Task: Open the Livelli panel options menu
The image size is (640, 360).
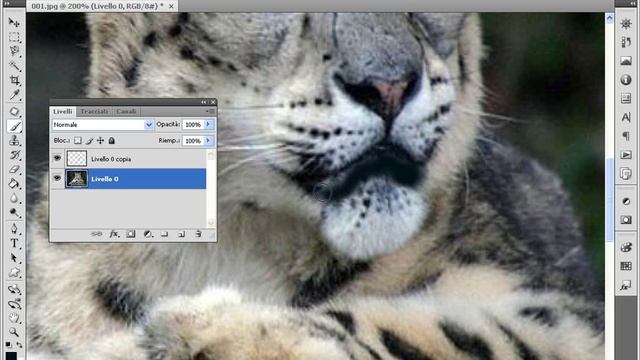Action: coord(211,111)
